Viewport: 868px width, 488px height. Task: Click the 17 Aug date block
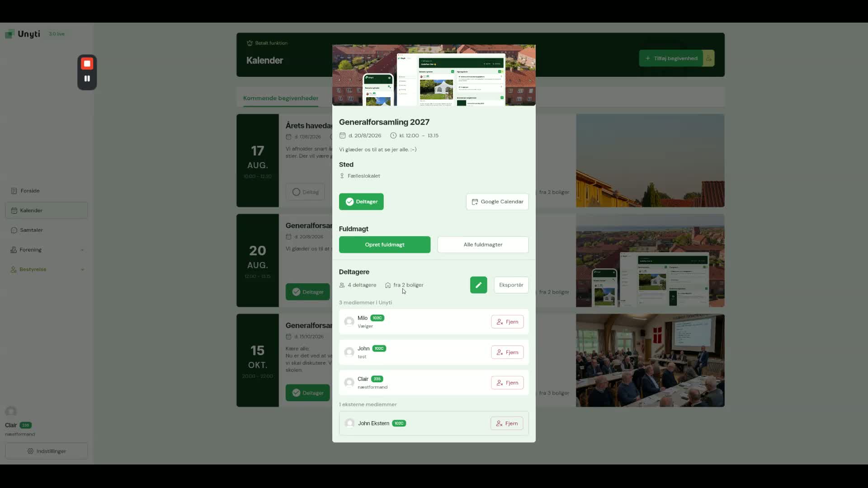tap(258, 160)
